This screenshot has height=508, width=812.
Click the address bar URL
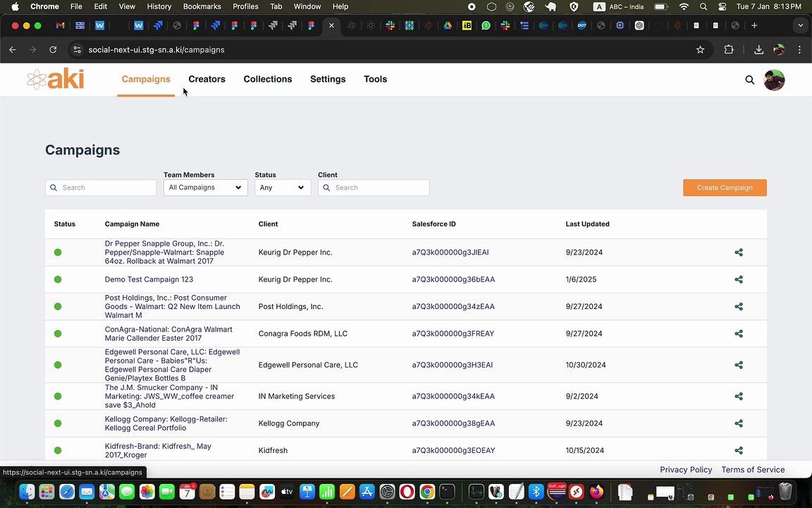pyautogui.click(x=156, y=50)
